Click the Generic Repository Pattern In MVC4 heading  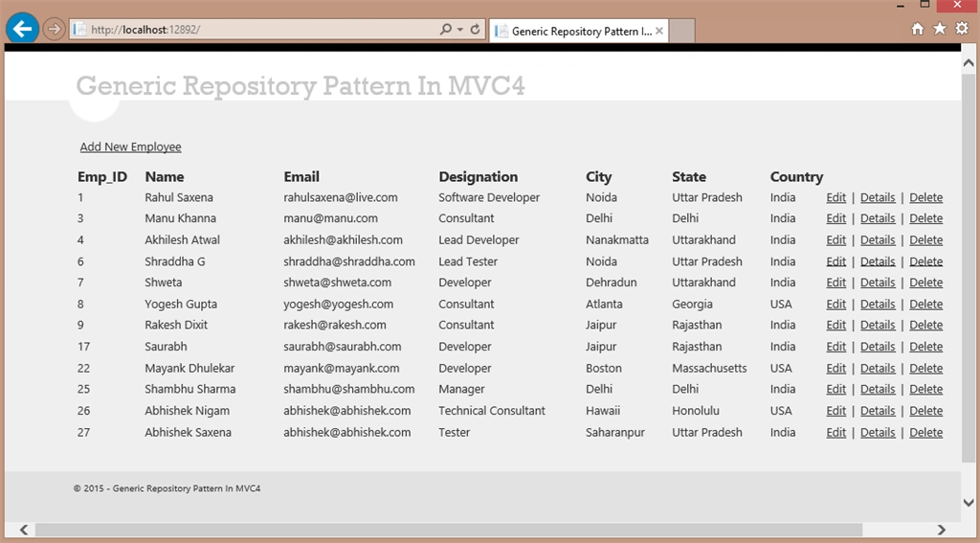coord(300,85)
